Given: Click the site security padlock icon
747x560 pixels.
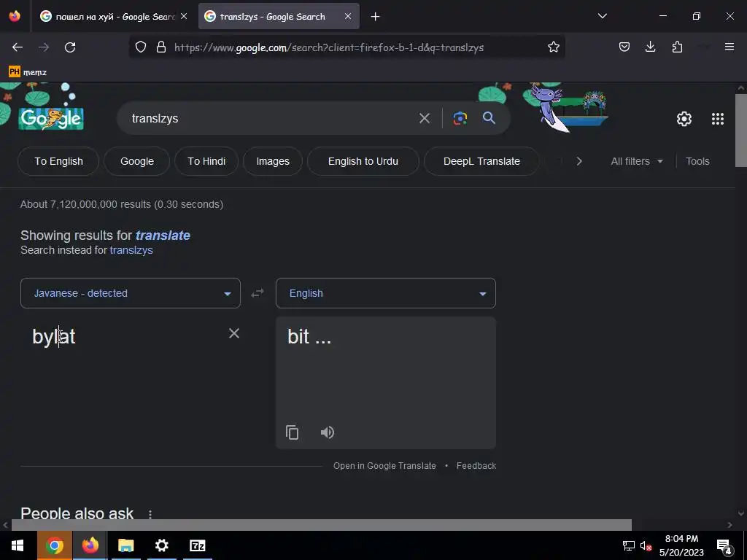Looking at the screenshot, I should [161, 47].
